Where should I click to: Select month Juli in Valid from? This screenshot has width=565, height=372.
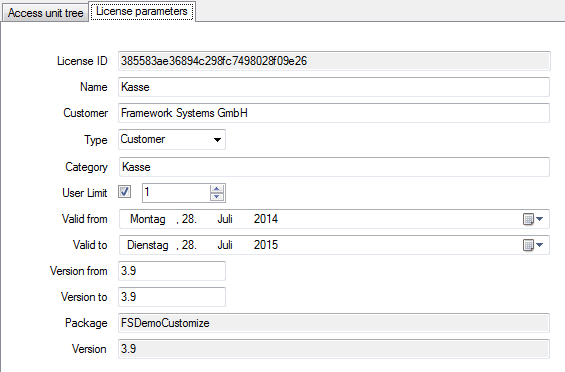click(225, 219)
